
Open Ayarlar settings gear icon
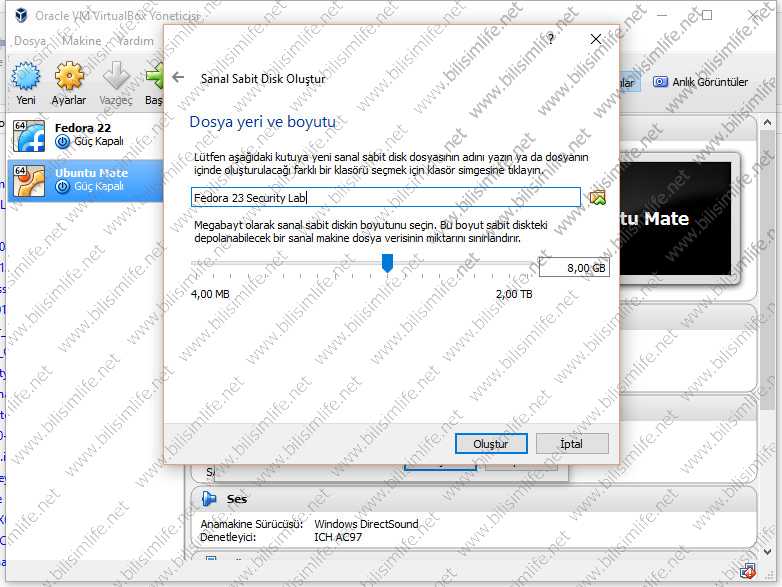(x=69, y=76)
